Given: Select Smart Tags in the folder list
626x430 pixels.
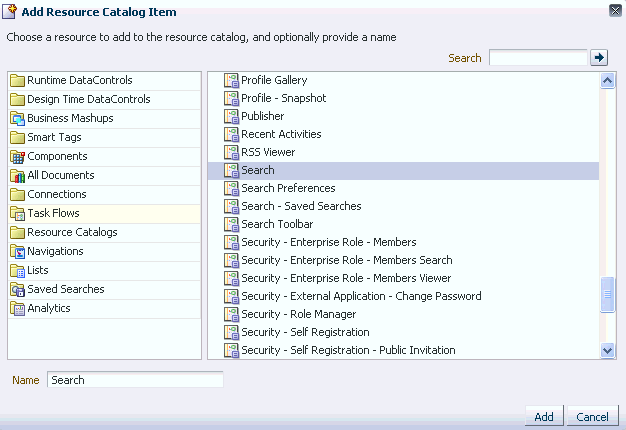Looking at the screenshot, I should point(104,137).
